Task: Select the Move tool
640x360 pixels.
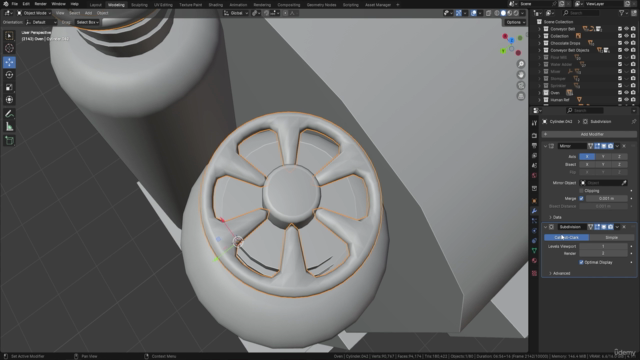Action: 9,62
